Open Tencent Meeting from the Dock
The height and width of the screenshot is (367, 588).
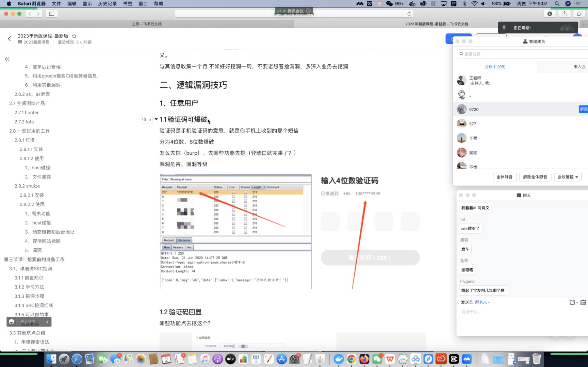click(467, 359)
